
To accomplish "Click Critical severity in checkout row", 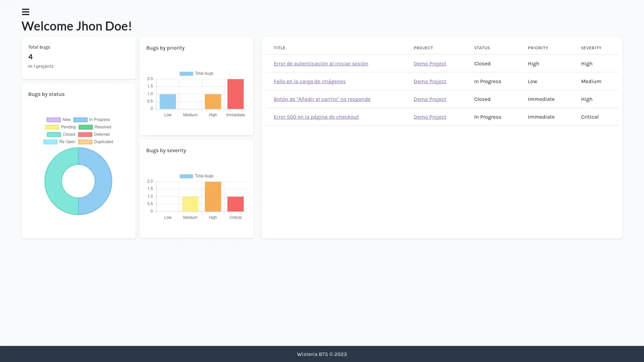I will click(x=590, y=117).
